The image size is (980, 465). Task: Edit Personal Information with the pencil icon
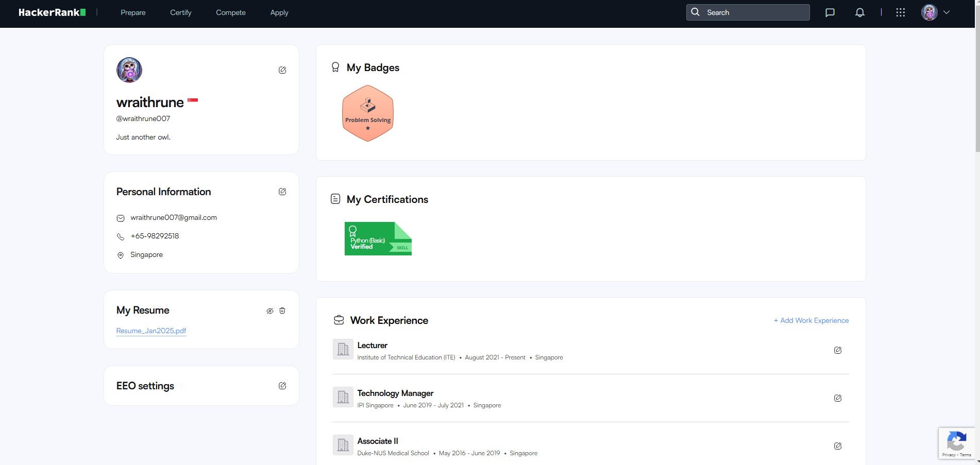282,191
